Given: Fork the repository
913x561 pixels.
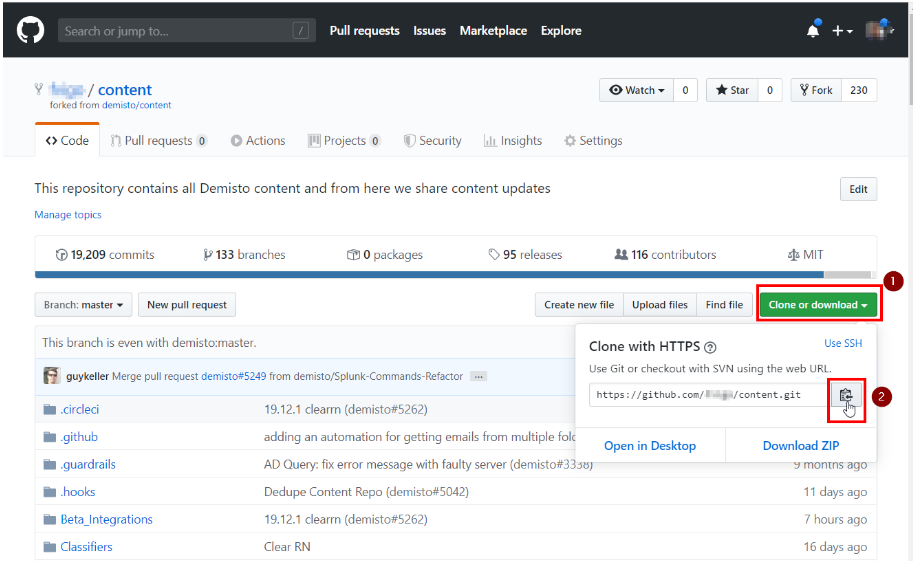Looking at the screenshot, I should click(x=816, y=90).
